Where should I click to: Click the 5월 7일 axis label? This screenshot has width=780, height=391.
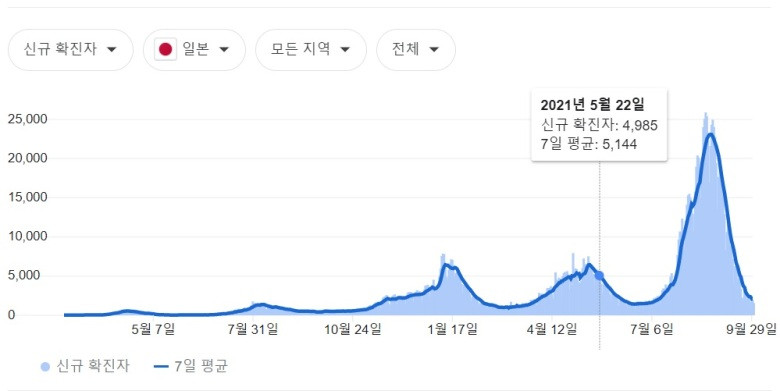(153, 329)
